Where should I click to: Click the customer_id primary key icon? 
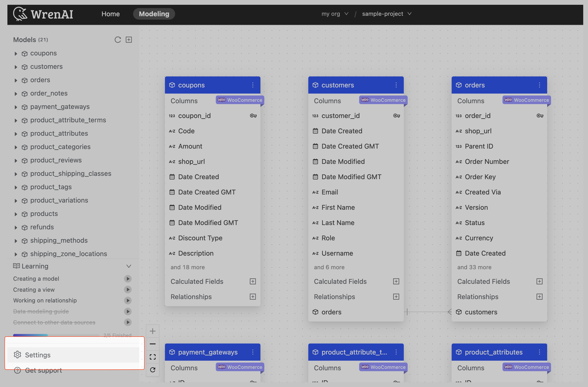click(x=396, y=115)
